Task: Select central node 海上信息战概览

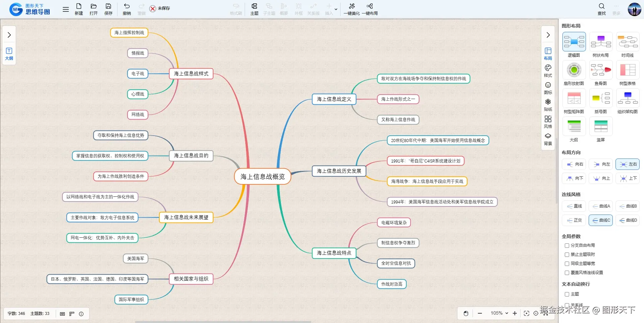Action: (262, 177)
